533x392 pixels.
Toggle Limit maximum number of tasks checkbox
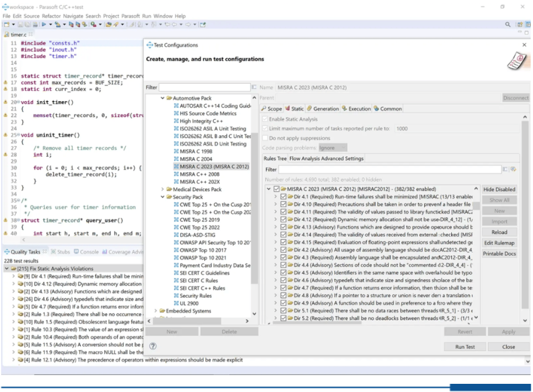tap(265, 129)
